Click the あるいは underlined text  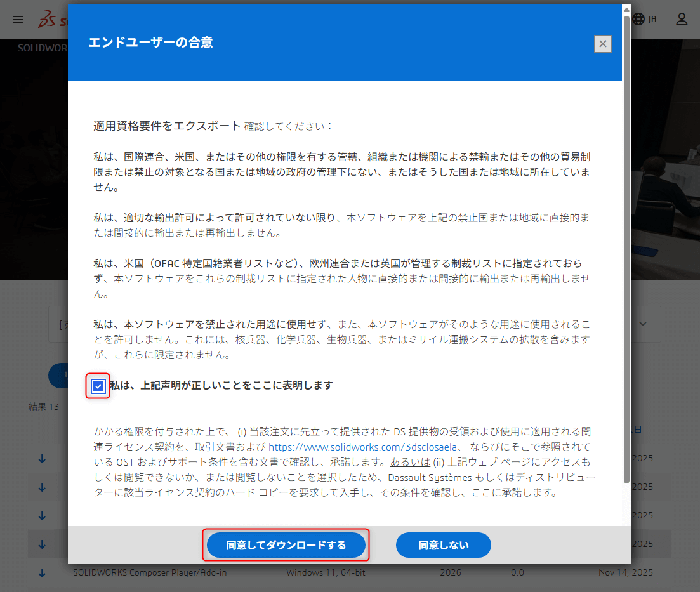pos(410,462)
